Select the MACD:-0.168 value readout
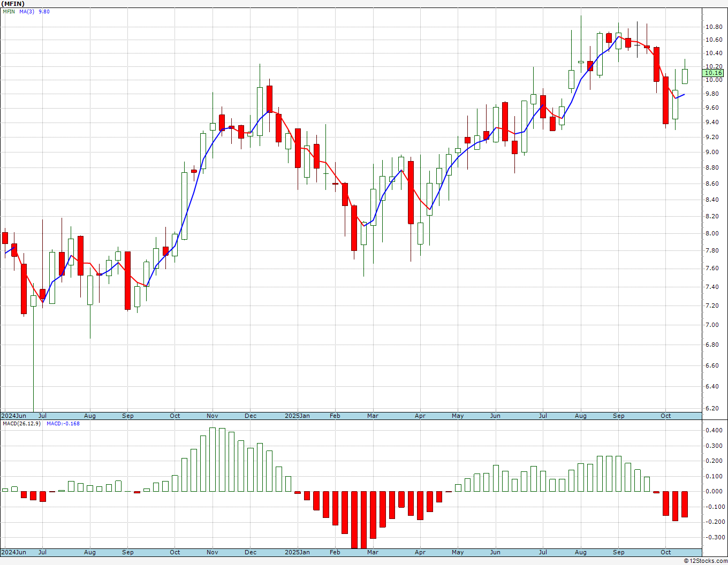Screen dimensions: 728x565 [63, 423]
